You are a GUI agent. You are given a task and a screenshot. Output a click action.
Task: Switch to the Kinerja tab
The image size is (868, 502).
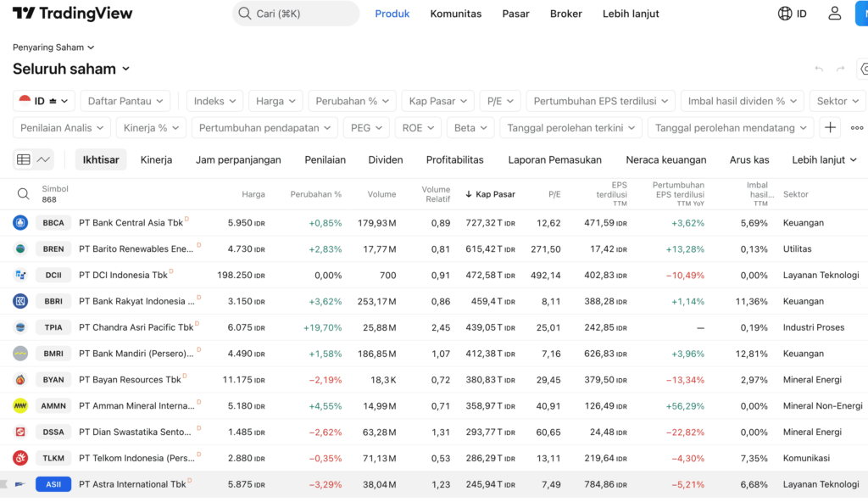[x=156, y=159]
